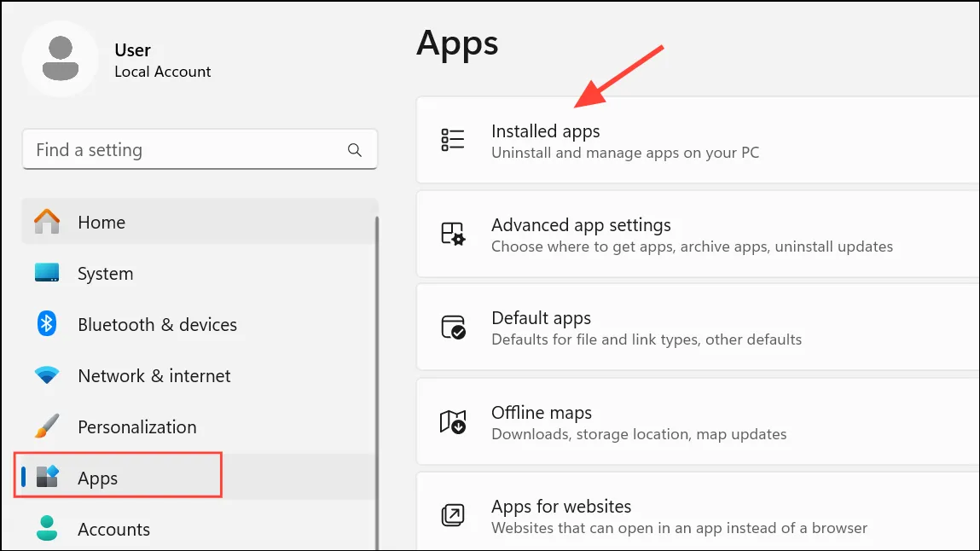Click the Personalization paintbrush icon

(x=47, y=426)
